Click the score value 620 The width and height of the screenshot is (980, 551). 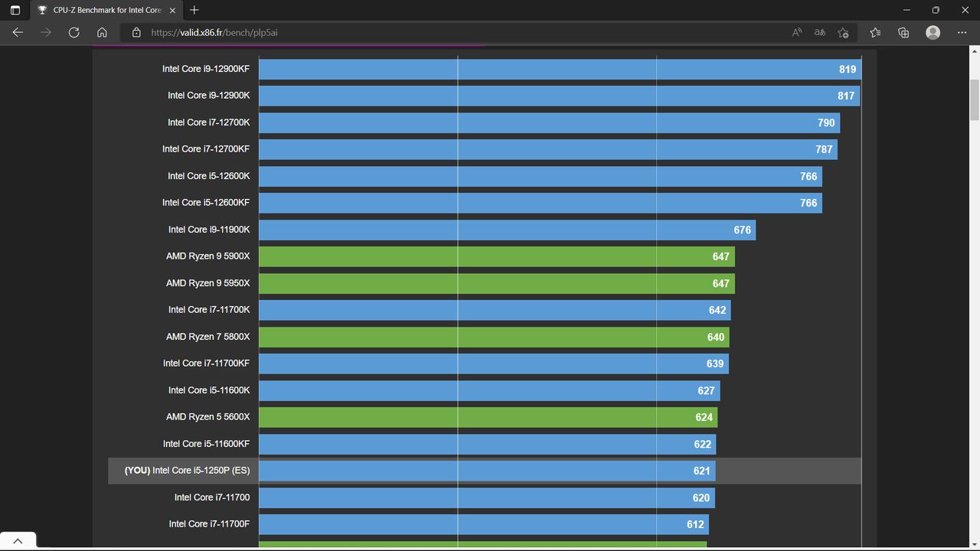point(701,497)
